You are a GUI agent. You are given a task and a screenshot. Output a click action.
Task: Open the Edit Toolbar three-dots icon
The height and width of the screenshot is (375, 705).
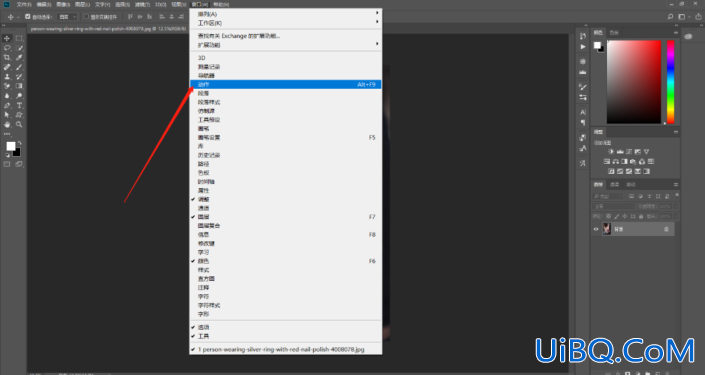[x=7, y=134]
